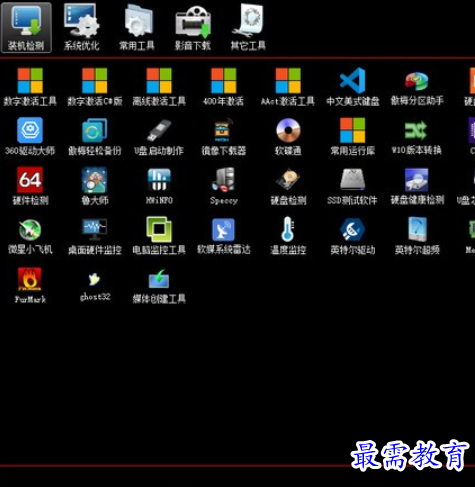The image size is (475, 487).
Task: Open 鲁大师
Action: pyautogui.click(x=95, y=186)
